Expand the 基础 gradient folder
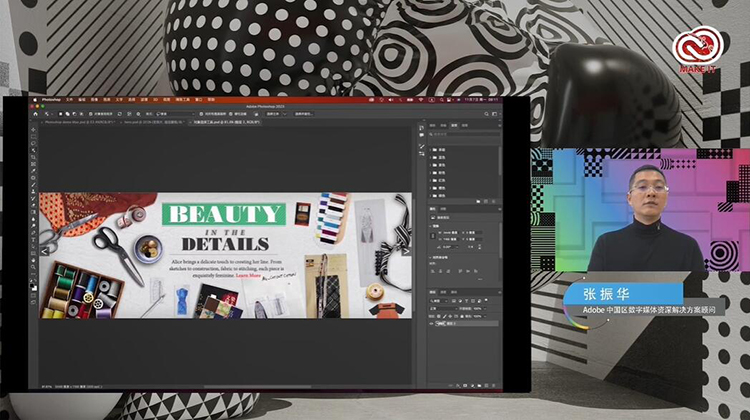This screenshot has width=750, height=420. (x=430, y=150)
